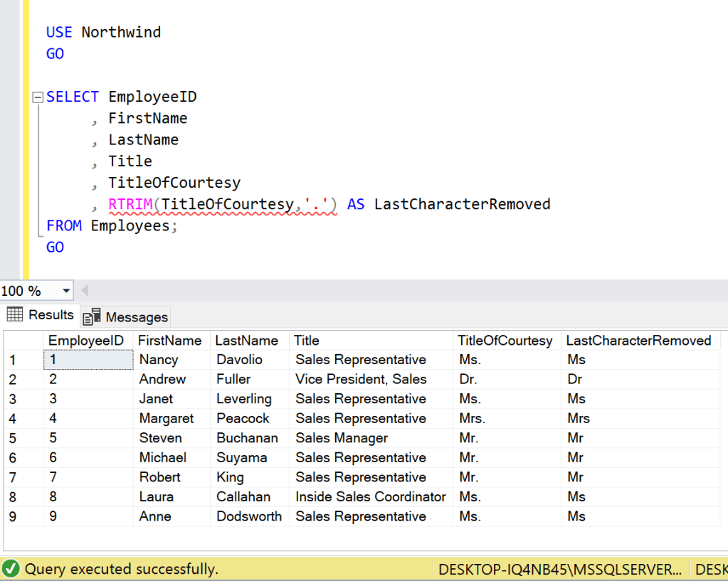Click the Title column header
Image resolution: width=728 pixels, height=581 pixels.
[307, 341]
